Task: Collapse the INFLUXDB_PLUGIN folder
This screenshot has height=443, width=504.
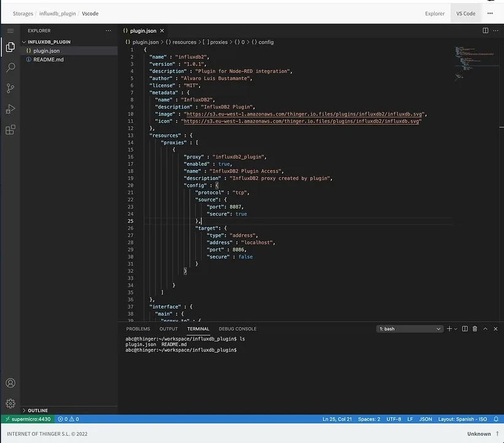Action: [49, 42]
